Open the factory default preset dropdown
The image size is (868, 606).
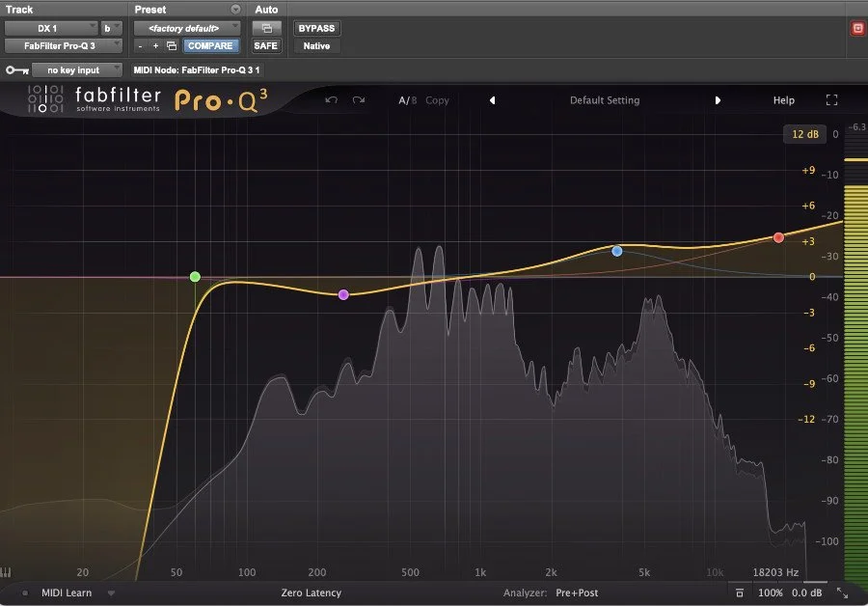pos(187,28)
